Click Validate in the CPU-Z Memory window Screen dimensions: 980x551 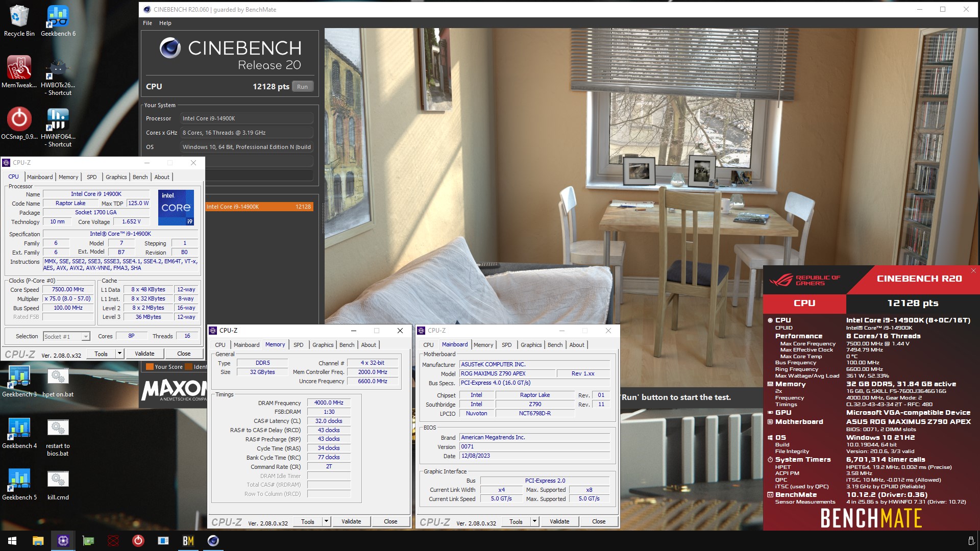[x=351, y=521]
